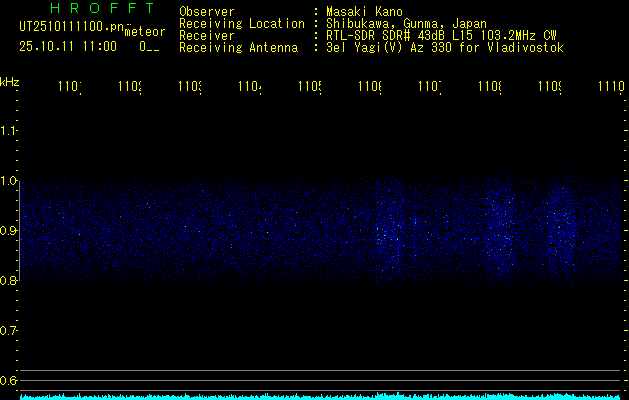Click the 0.6 kHz frequency axis label
This screenshot has width=629, height=400.
click(x=10, y=380)
